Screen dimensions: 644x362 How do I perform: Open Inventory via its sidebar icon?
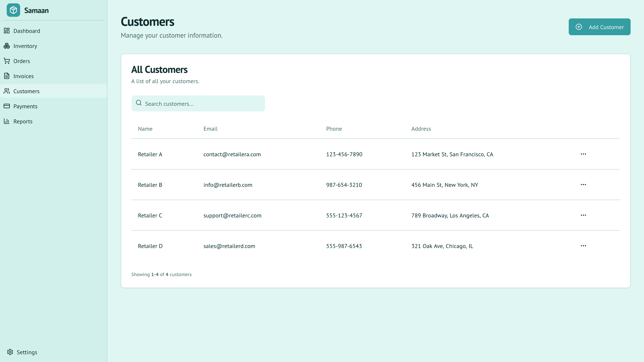point(7,46)
